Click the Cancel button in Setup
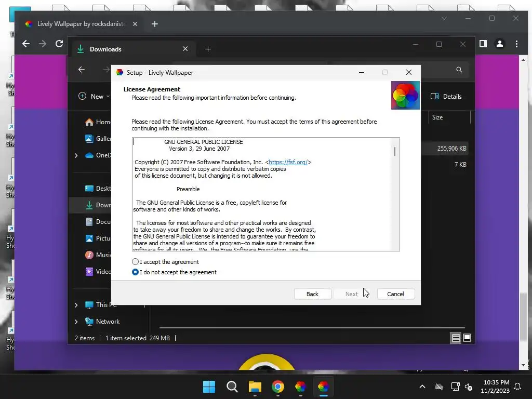The height and width of the screenshot is (399, 532). (395, 294)
